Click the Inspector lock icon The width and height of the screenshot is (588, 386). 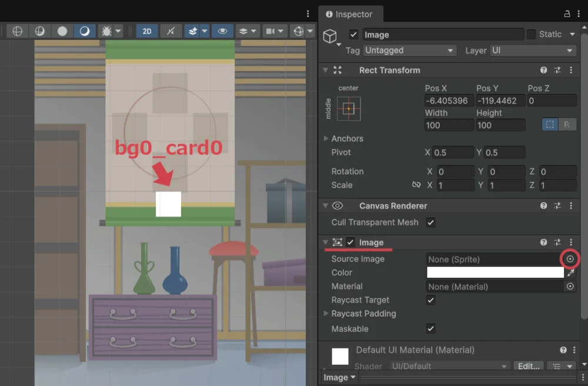(x=567, y=14)
